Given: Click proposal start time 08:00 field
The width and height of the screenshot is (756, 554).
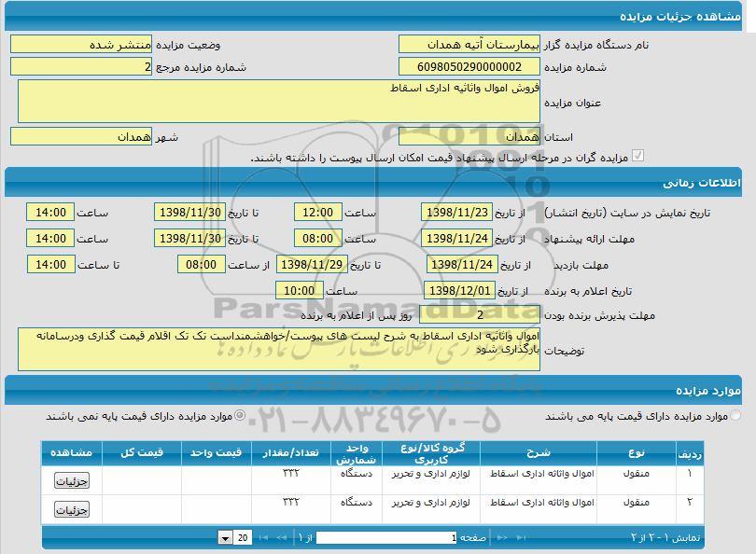Looking at the screenshot, I should click(x=317, y=238).
